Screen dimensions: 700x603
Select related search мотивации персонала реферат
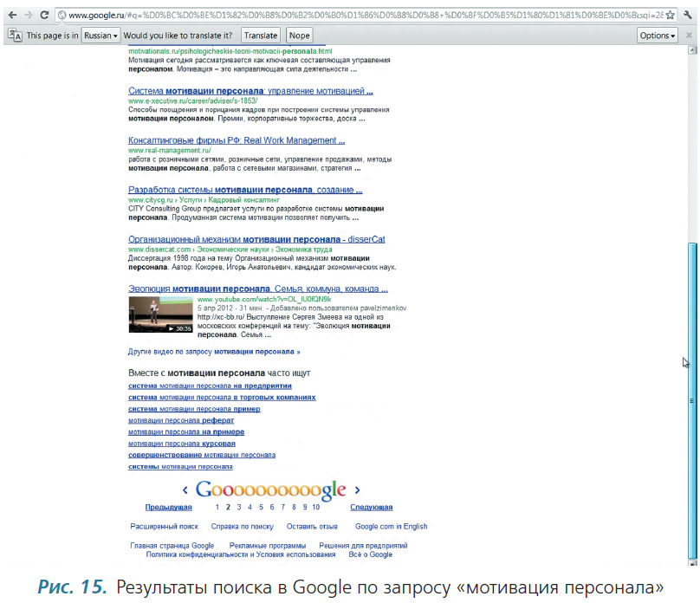181,420
